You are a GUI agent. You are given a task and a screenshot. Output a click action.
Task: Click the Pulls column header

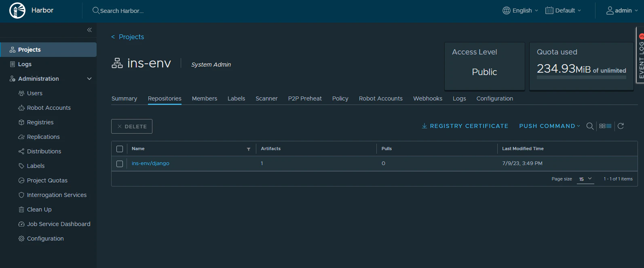point(386,149)
